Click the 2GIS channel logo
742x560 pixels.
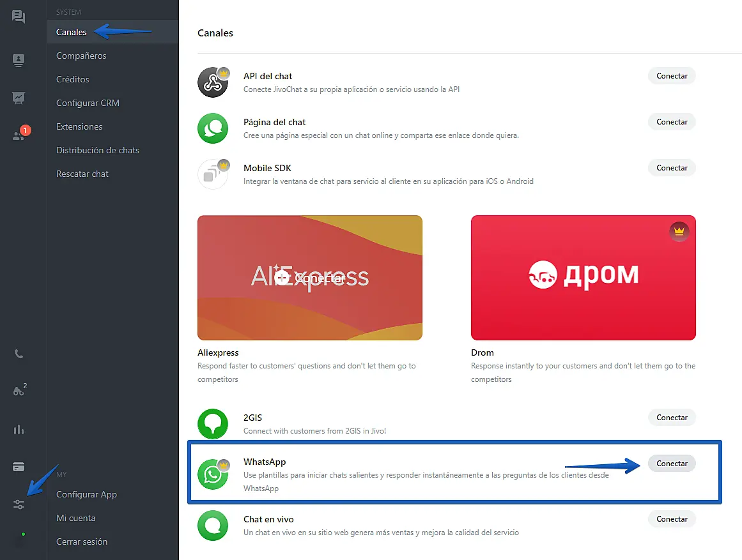[213, 424]
